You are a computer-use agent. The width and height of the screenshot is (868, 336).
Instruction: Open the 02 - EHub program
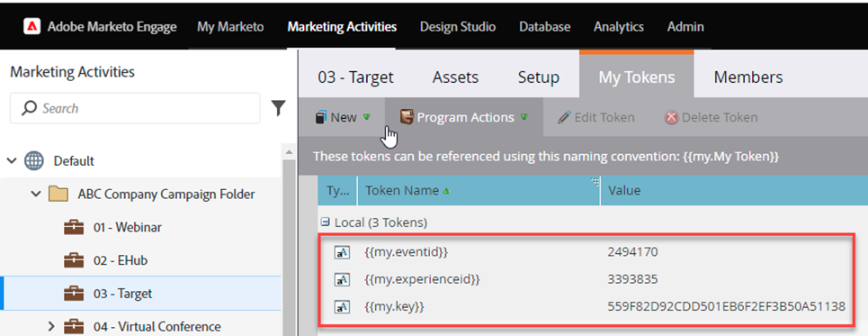[121, 260]
